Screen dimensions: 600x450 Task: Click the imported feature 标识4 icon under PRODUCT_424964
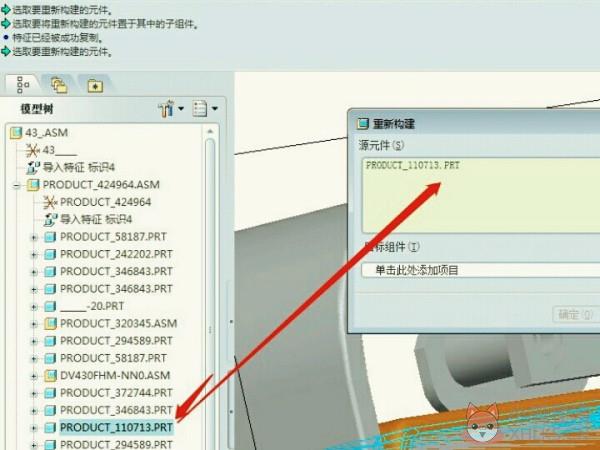pyautogui.click(x=50, y=220)
